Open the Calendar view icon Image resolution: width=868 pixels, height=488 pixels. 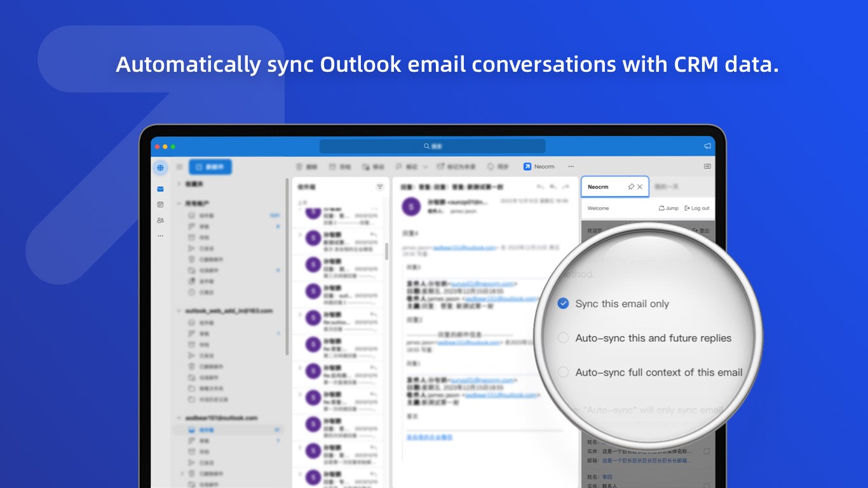point(160,205)
